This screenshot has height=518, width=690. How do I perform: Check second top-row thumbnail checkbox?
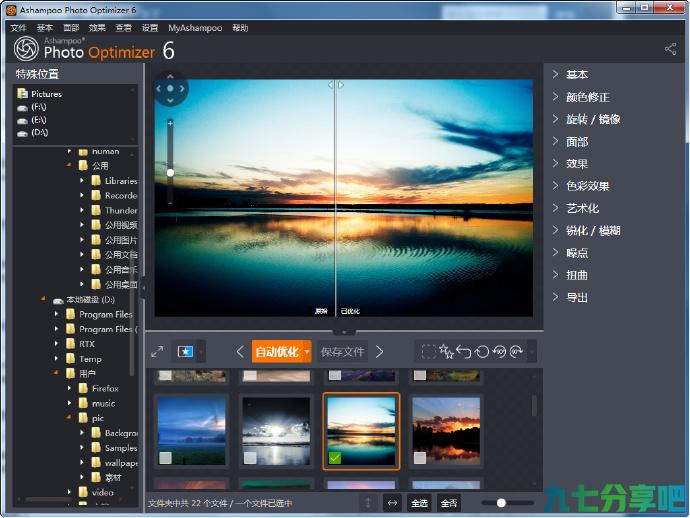pyautogui.click(x=250, y=375)
